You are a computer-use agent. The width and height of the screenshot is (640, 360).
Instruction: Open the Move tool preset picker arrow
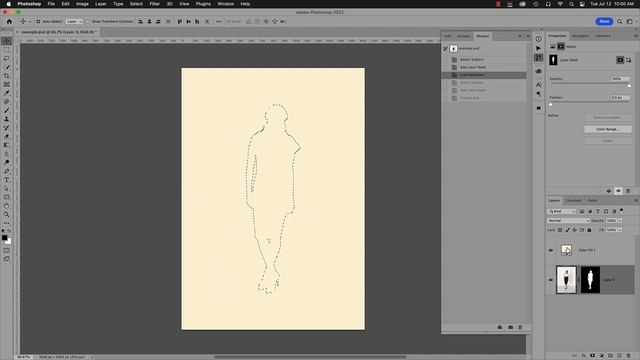30,22
